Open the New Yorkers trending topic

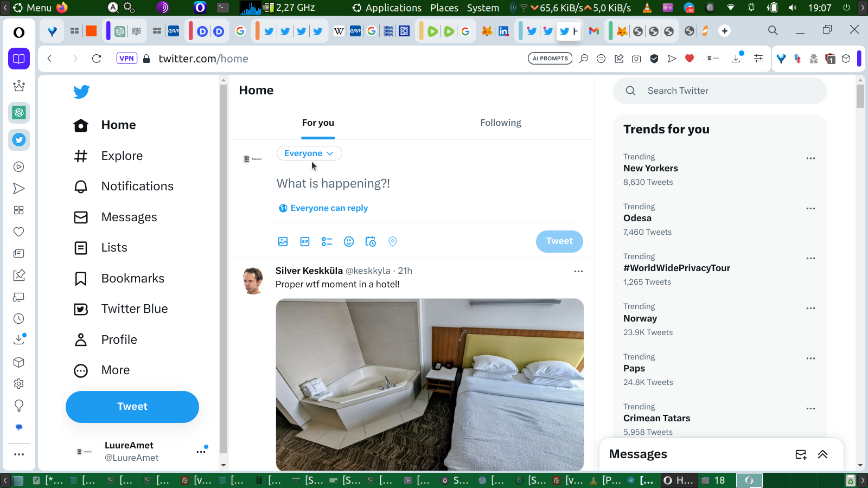[650, 169]
